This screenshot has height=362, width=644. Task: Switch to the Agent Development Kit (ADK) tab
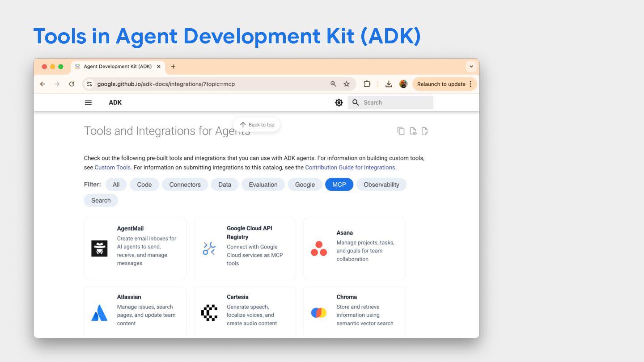coord(119,67)
